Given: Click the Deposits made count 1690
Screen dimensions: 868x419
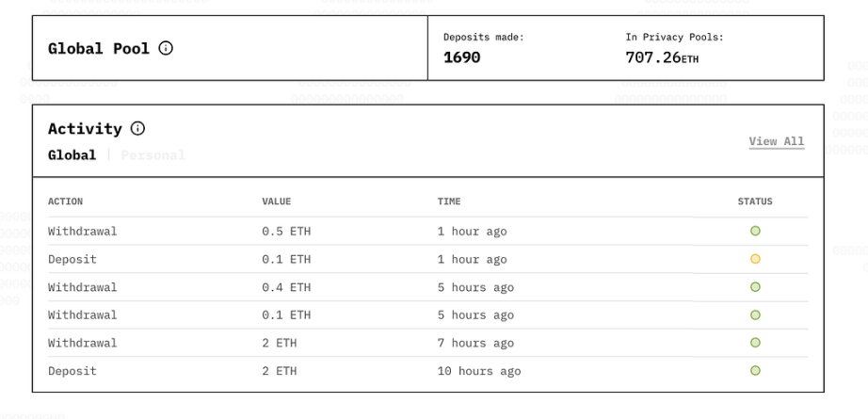Looking at the screenshot, I should click(462, 58).
